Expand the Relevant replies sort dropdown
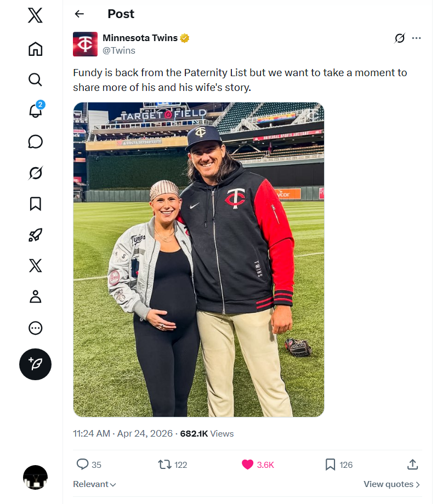 [94, 484]
